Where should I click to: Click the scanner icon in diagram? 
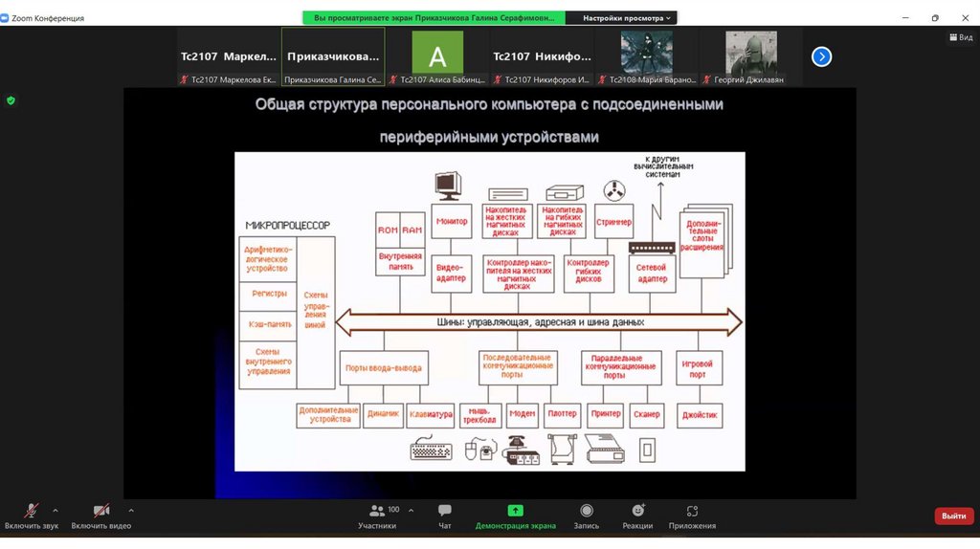pos(648,450)
